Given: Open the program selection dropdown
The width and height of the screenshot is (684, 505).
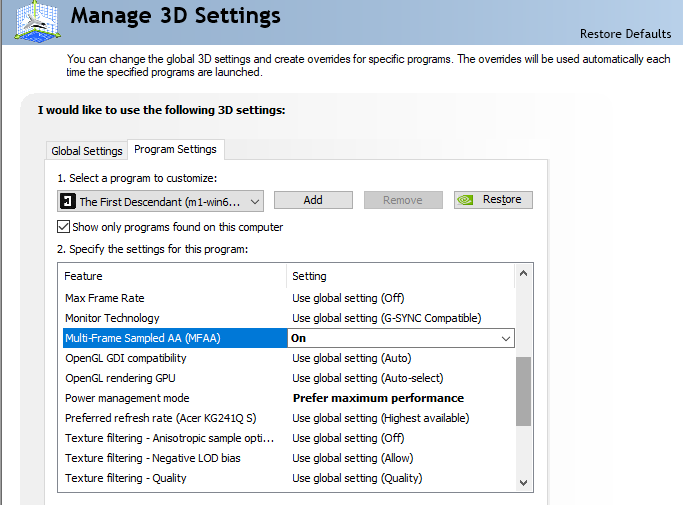Looking at the screenshot, I should tap(254, 201).
